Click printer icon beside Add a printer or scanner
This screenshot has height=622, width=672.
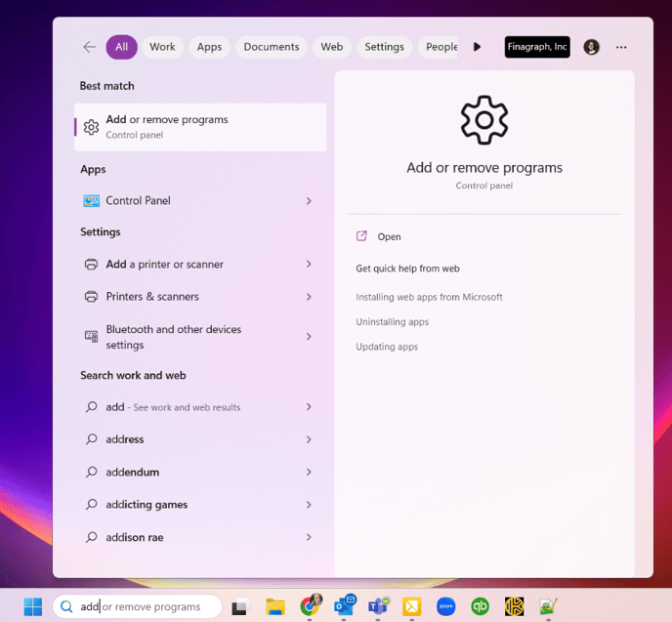tap(91, 265)
